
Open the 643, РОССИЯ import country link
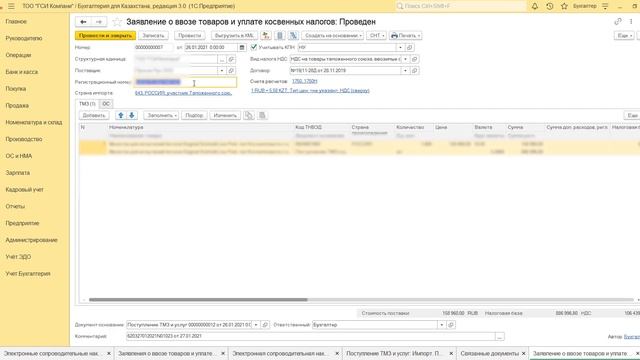(x=183, y=93)
